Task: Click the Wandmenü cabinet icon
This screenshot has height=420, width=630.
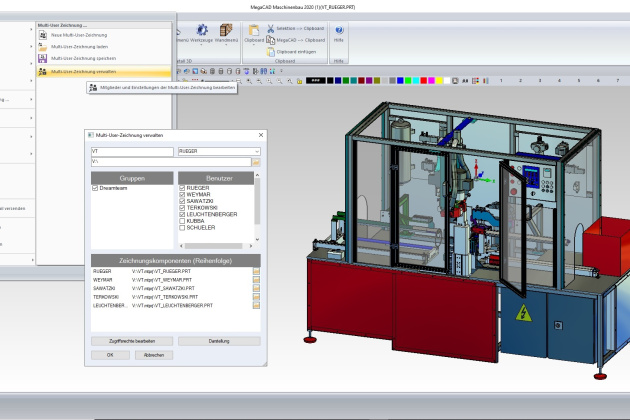Action: click(225, 32)
